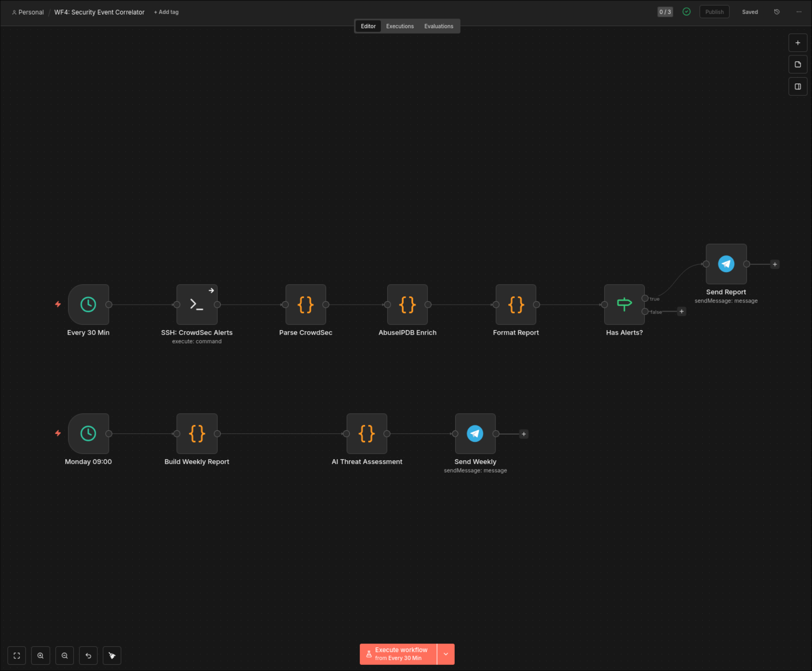The height and width of the screenshot is (671, 812).
Task: Select the Format Report code node
Action: click(516, 304)
